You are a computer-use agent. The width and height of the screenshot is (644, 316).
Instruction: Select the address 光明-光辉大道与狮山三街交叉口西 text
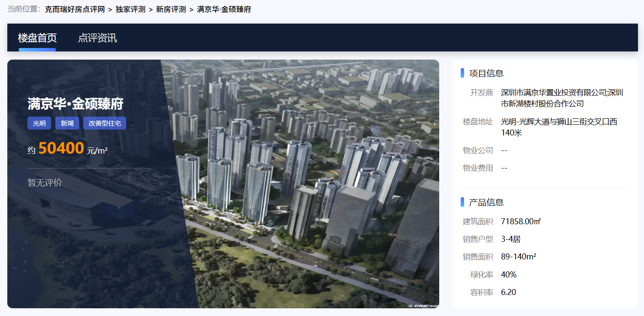(559, 122)
